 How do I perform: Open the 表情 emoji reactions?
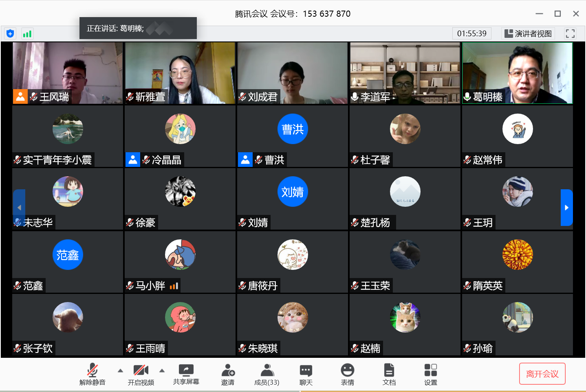coord(348,374)
